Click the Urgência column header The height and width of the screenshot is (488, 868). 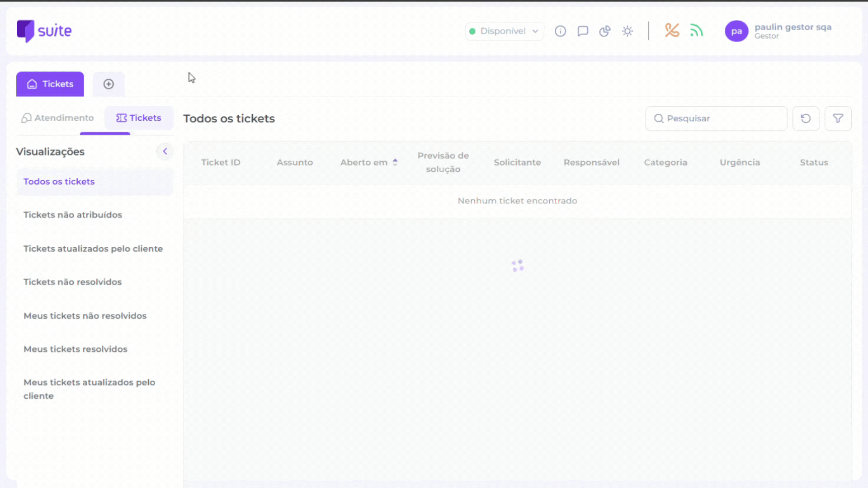740,163
